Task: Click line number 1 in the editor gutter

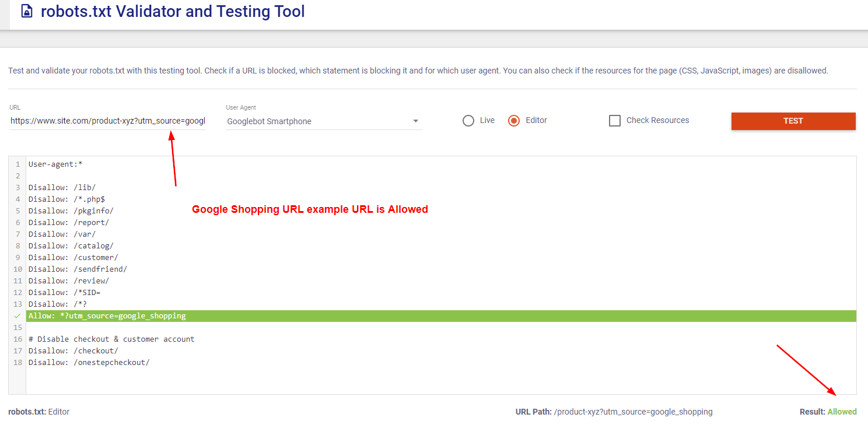Action: [x=17, y=164]
